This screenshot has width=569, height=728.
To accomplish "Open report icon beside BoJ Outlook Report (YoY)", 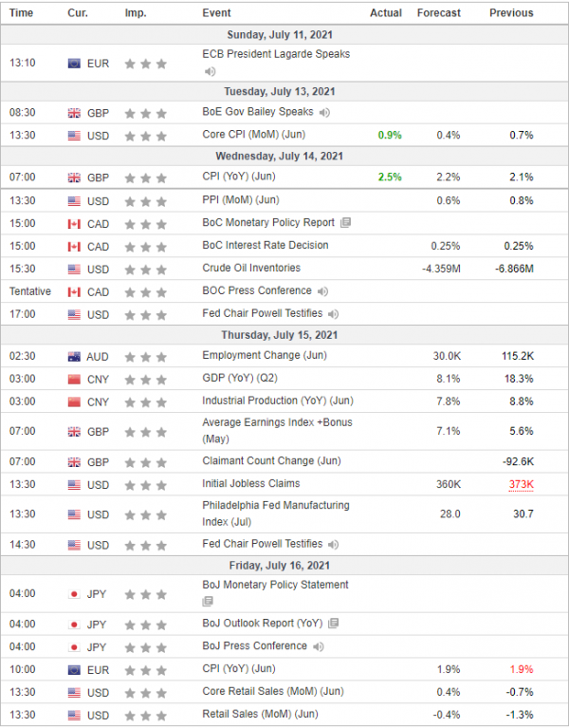I will point(334,624).
